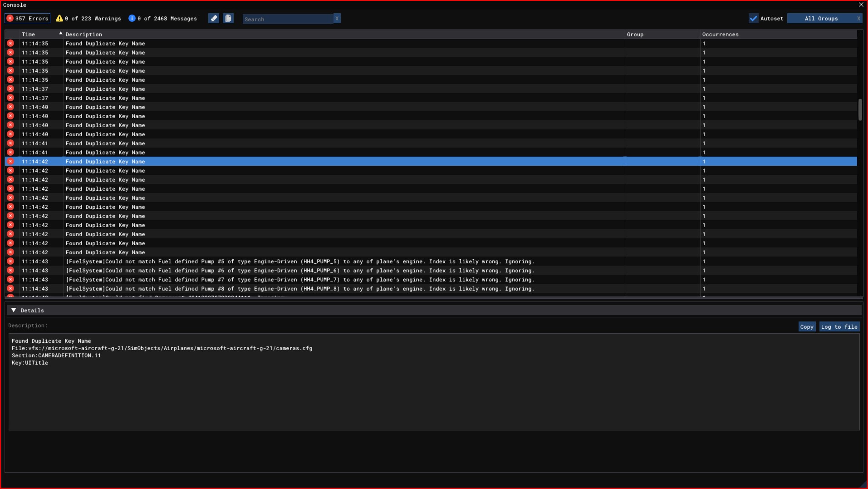Clear the All Groups filter X
The width and height of the screenshot is (868, 489).
pyautogui.click(x=858, y=19)
